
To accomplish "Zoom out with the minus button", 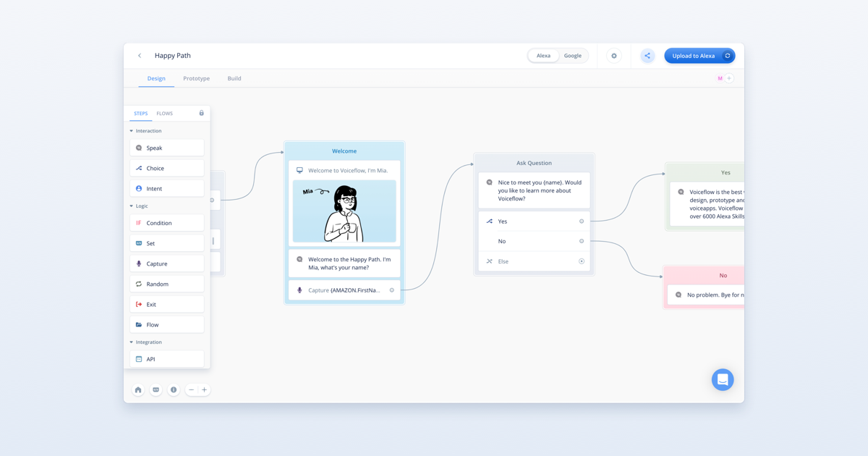I will (x=191, y=389).
